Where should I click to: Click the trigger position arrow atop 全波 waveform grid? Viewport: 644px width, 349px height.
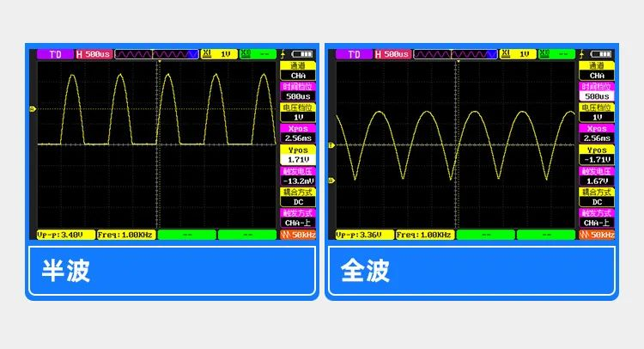coord(459,61)
